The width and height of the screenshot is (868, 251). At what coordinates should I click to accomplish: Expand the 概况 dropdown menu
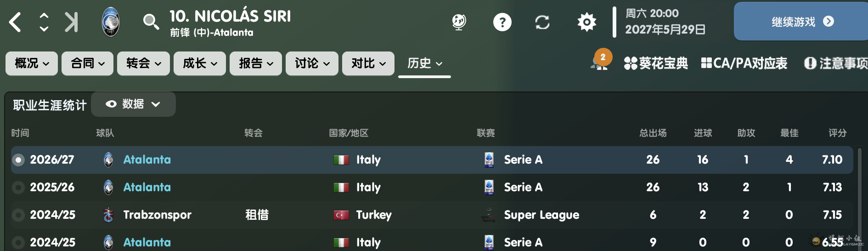(32, 63)
